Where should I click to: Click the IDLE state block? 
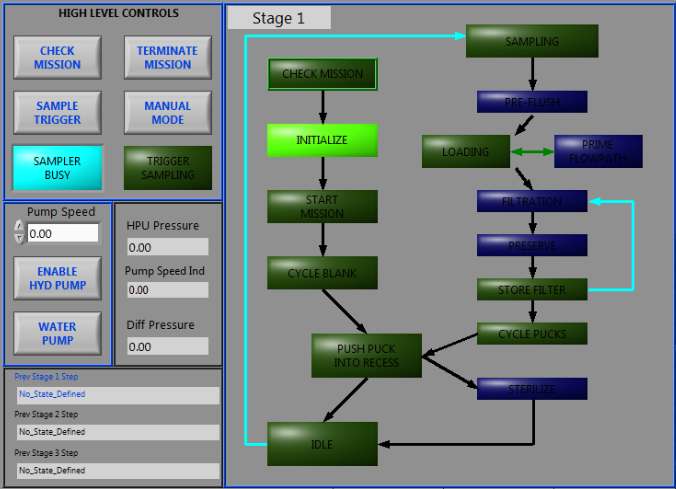pyautogui.click(x=322, y=444)
